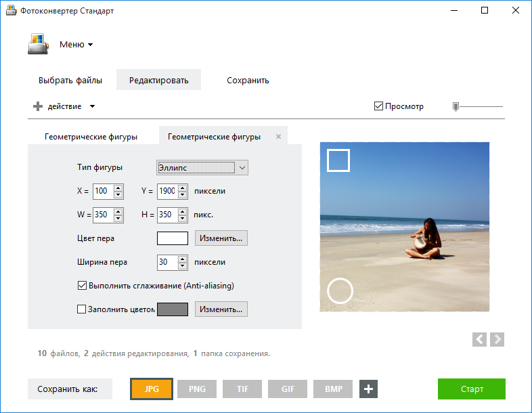This screenshot has width=532, height=413.
Task: Select BMP output format
Action: [333, 389]
